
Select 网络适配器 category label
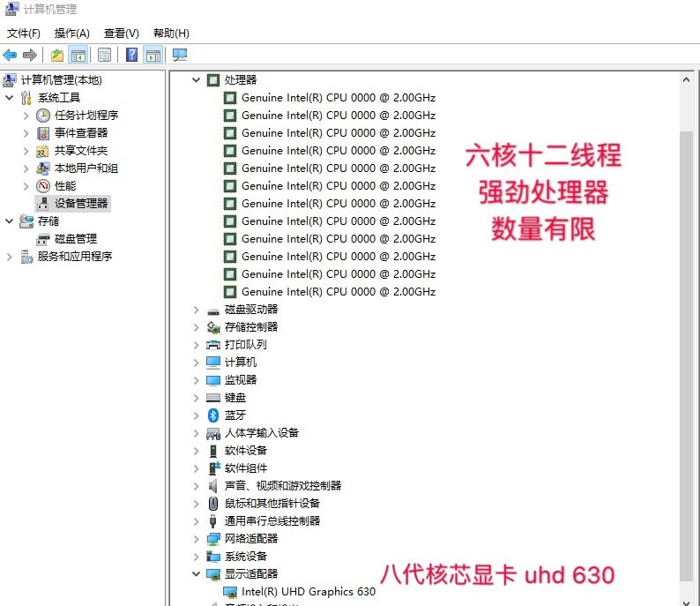point(251,539)
